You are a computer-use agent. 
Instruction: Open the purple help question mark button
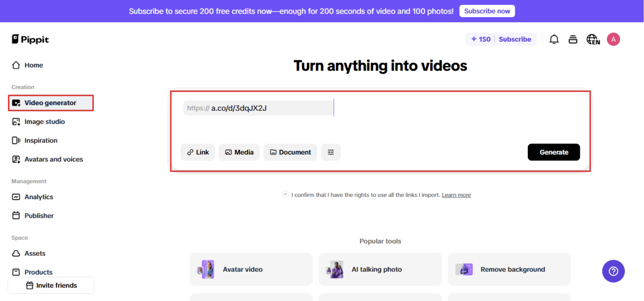613,271
